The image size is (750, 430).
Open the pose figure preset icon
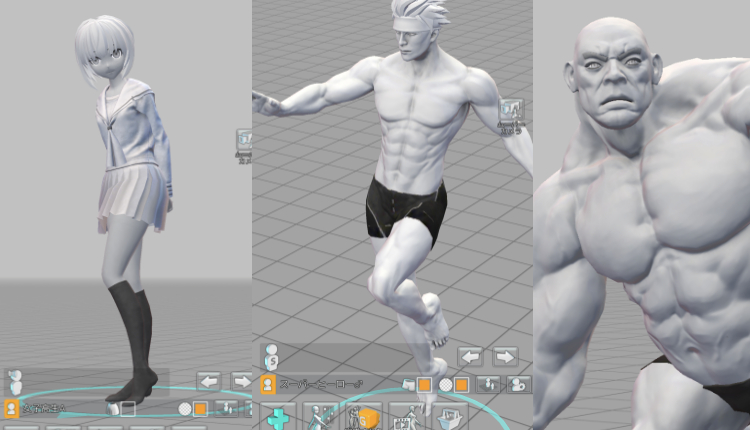(320, 417)
